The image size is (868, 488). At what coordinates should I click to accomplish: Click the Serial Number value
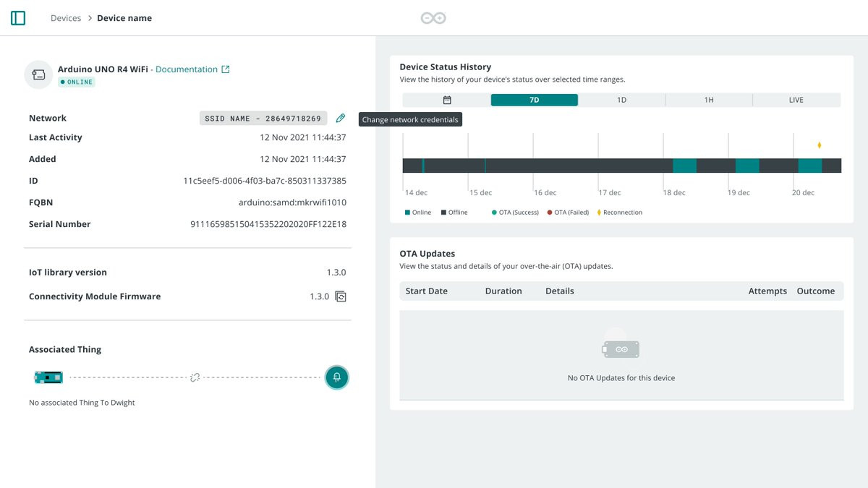tap(268, 224)
